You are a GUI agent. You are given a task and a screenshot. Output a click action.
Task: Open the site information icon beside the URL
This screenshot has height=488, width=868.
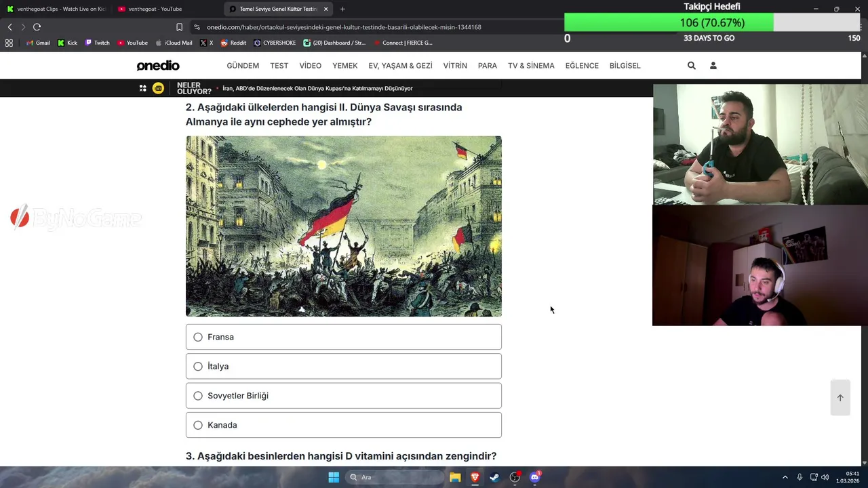tap(197, 27)
